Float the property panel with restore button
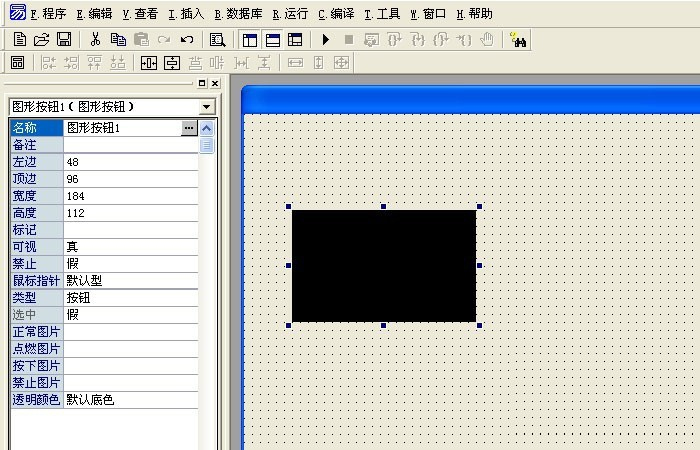This screenshot has height=450, width=700. [x=202, y=83]
